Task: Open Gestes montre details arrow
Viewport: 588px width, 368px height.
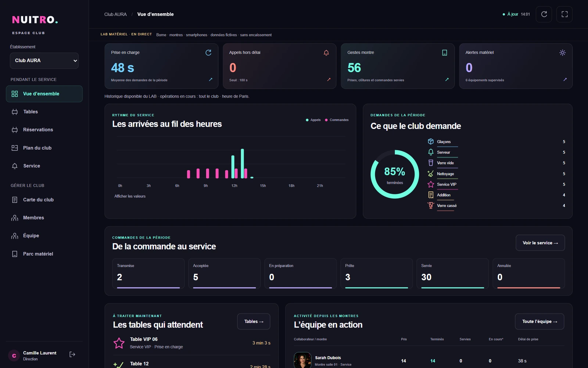Action: [x=447, y=79]
